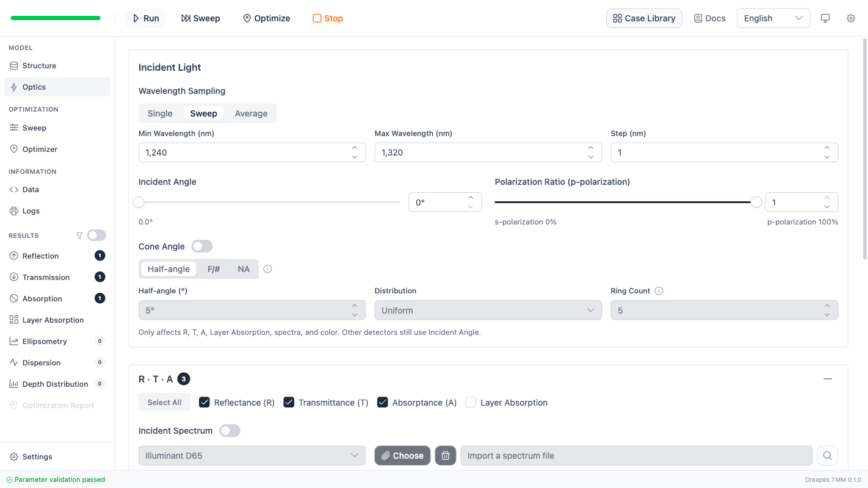The width and height of the screenshot is (868, 488).
Task: Check the Layer Absorption checkbox
Action: coord(471,403)
